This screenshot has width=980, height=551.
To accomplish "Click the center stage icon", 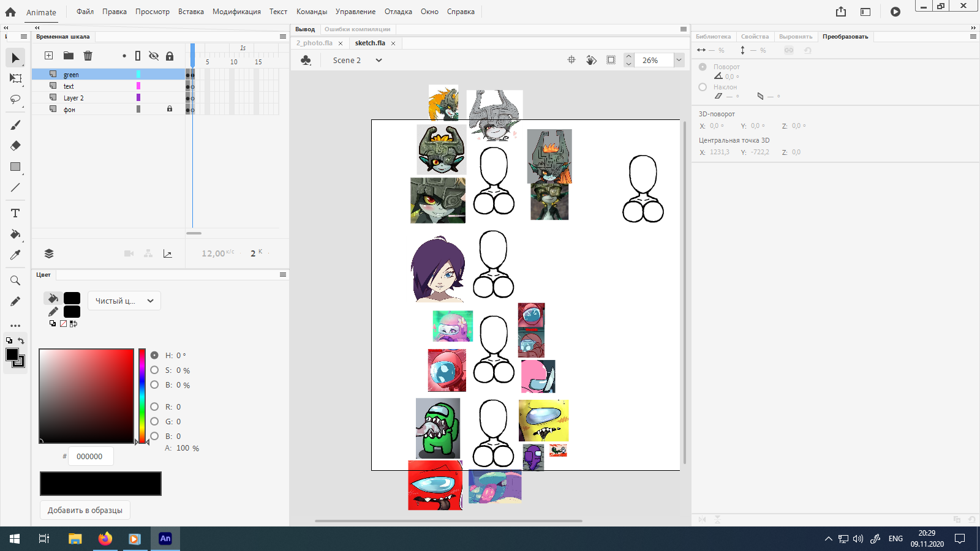I will [x=571, y=60].
